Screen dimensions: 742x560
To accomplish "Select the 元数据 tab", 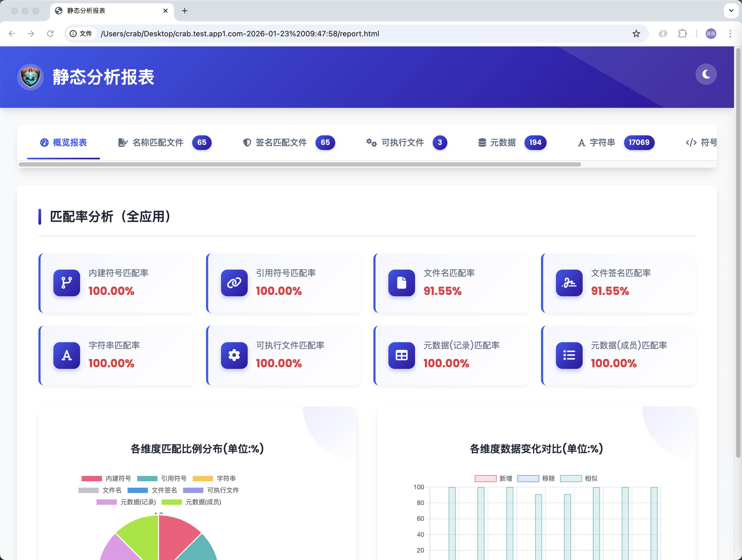I will pyautogui.click(x=512, y=143).
